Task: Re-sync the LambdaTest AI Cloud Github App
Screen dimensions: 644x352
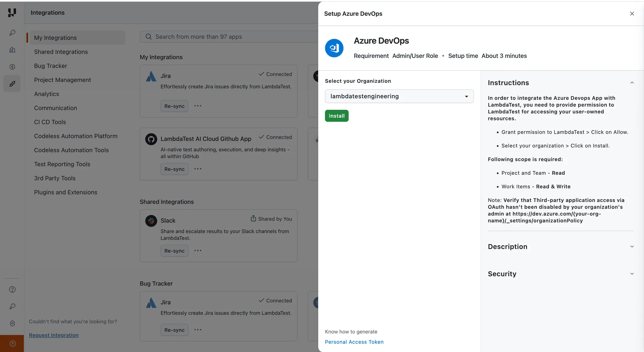Action: click(x=174, y=169)
